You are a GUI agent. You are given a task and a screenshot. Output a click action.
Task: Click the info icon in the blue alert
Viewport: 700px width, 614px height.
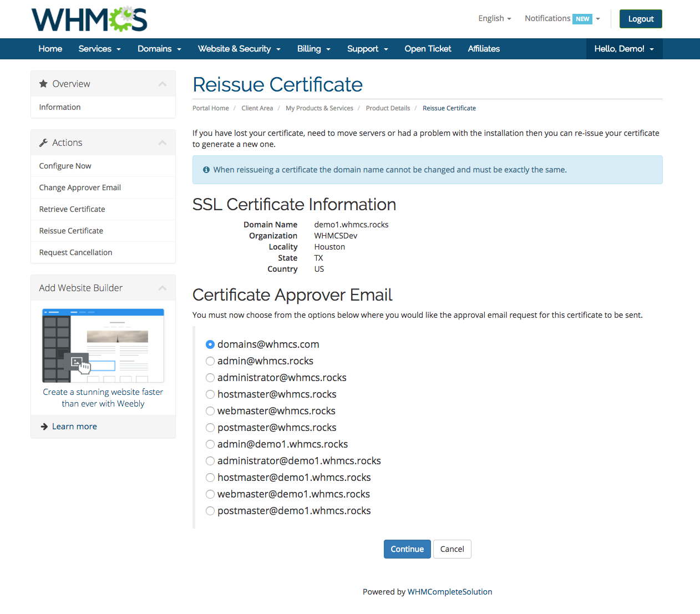206,170
